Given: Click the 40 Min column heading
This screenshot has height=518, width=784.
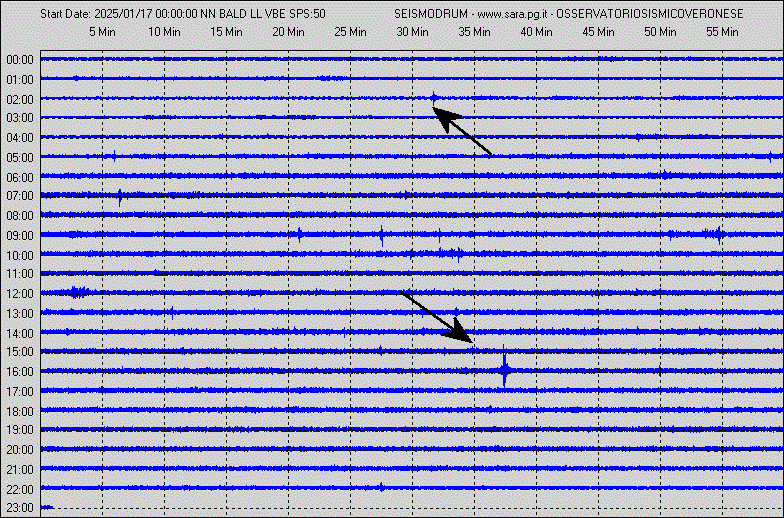Looking at the screenshot, I should click(536, 32).
